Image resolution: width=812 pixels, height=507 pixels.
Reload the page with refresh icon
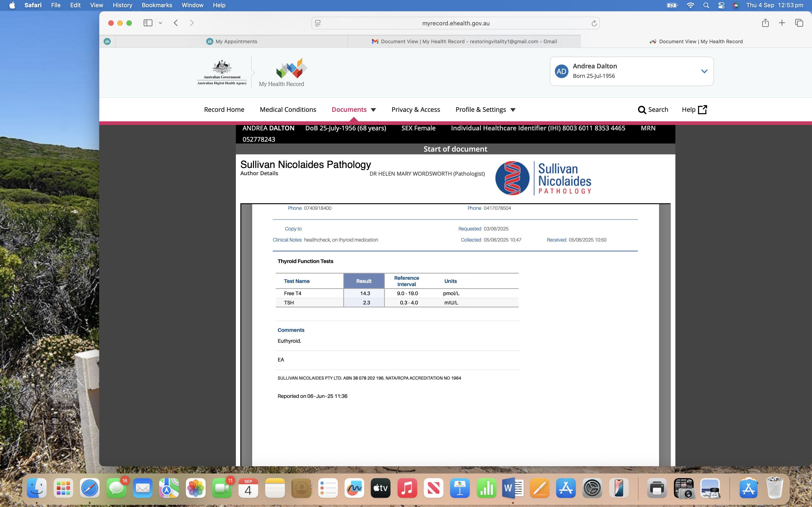(x=594, y=23)
